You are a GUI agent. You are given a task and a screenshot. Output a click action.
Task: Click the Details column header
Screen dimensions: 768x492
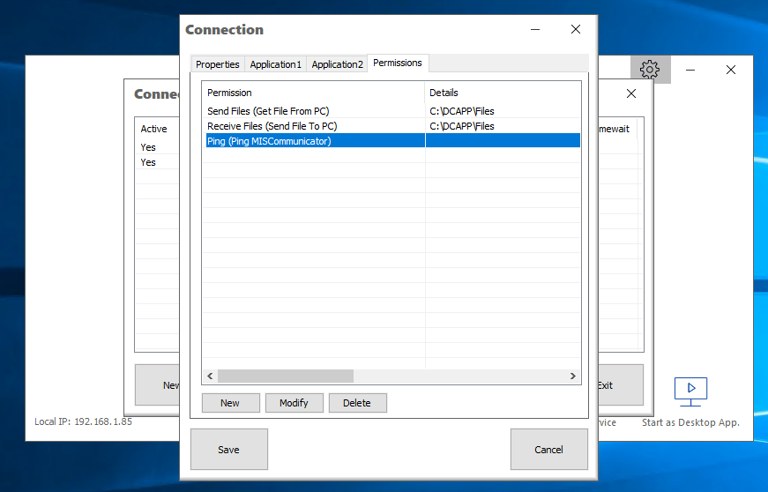pyautogui.click(x=503, y=93)
